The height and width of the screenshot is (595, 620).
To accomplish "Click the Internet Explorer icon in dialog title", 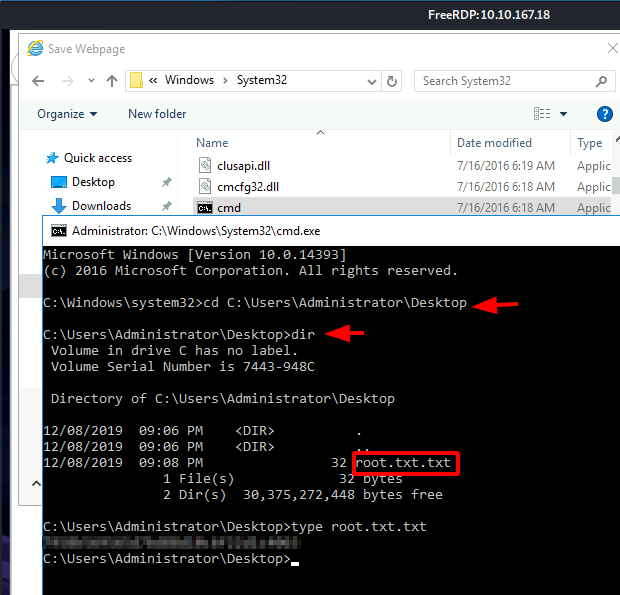I will click(35, 48).
